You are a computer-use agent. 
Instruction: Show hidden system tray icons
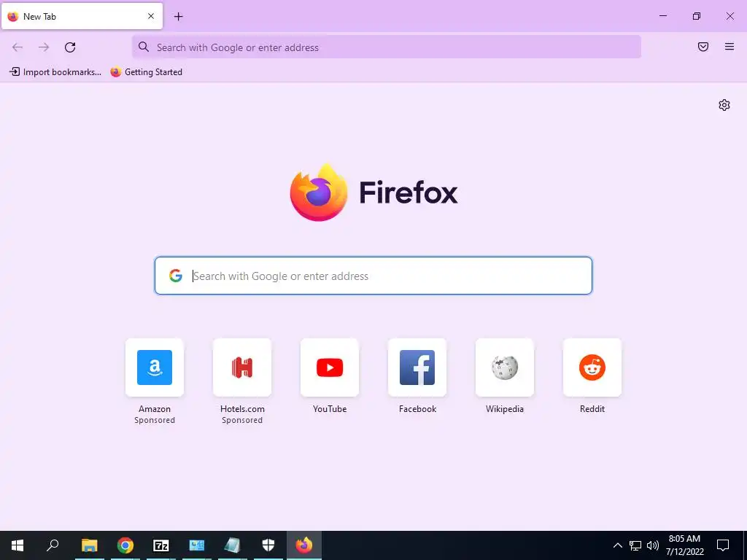(617, 545)
